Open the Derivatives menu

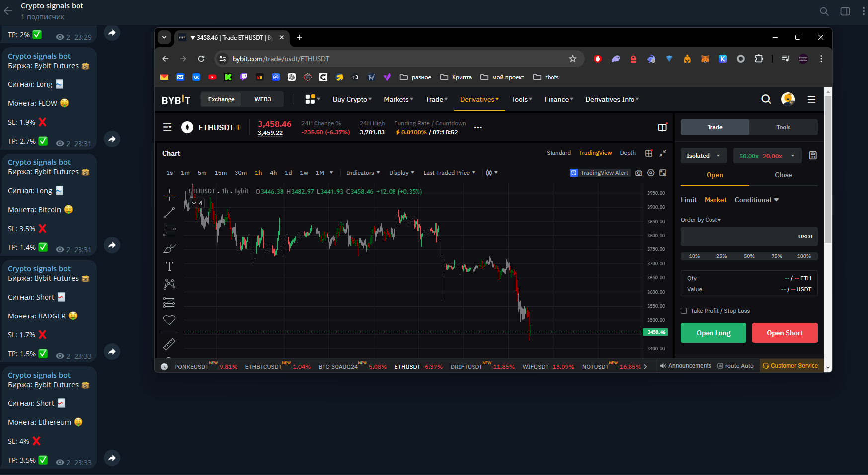point(479,99)
